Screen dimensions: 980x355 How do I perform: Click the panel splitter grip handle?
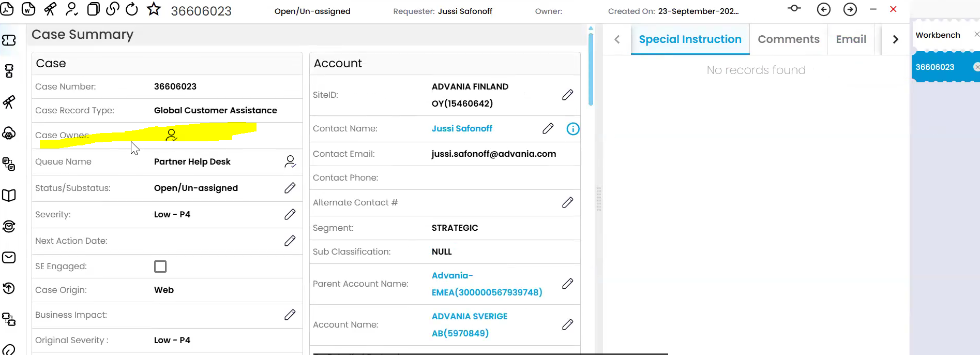pos(599,199)
